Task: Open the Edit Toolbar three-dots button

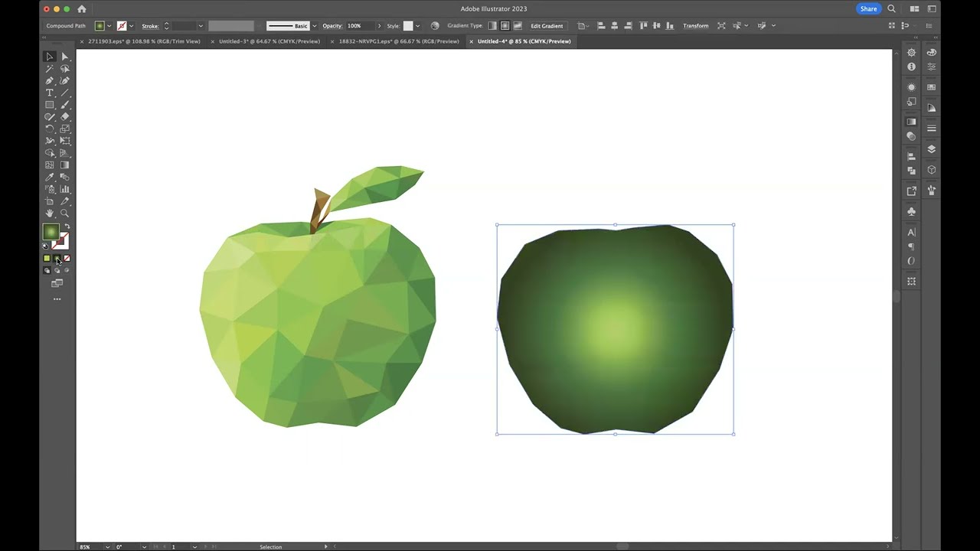Action: coord(57,299)
